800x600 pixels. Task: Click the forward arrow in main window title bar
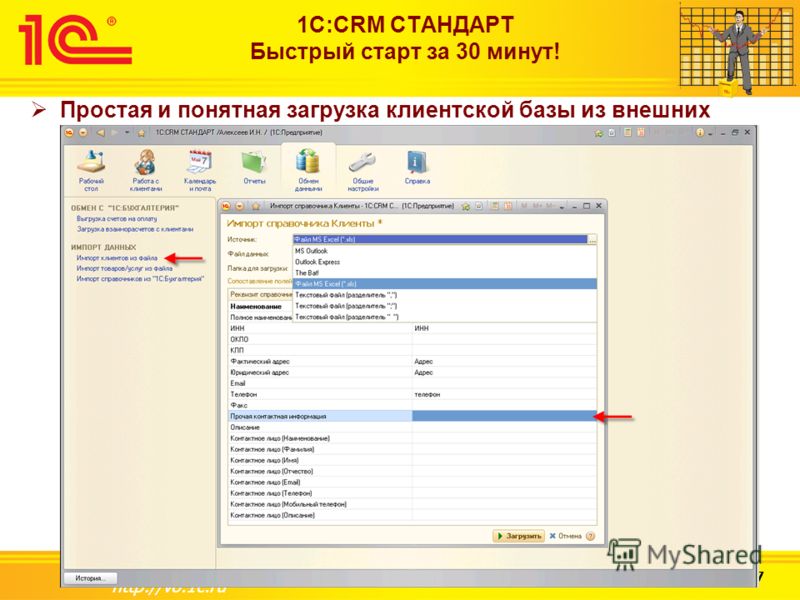[115, 133]
